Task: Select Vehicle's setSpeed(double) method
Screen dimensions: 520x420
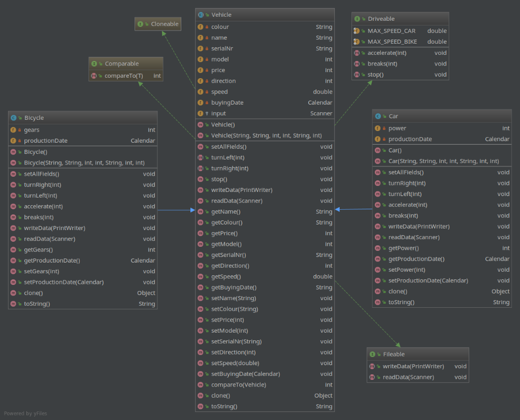Action: coord(265,363)
